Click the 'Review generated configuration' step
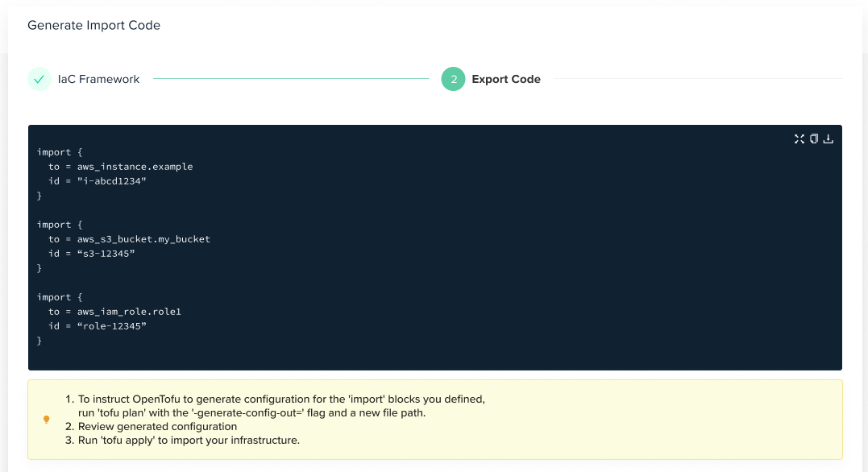 click(157, 427)
